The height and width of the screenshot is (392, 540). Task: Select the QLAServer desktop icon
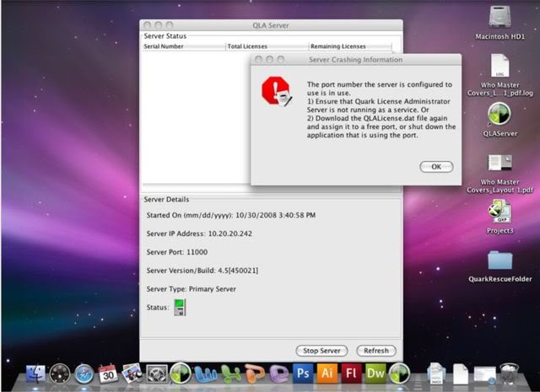(x=499, y=114)
